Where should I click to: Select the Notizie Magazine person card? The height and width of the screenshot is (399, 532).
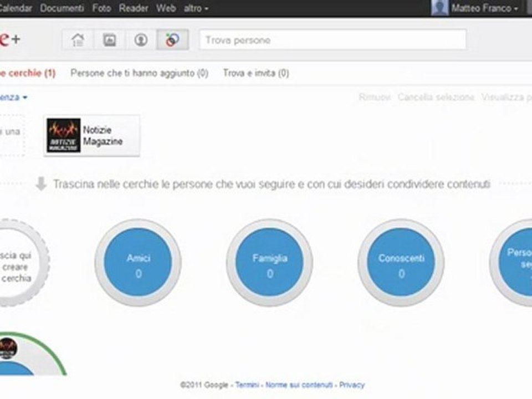coord(91,135)
